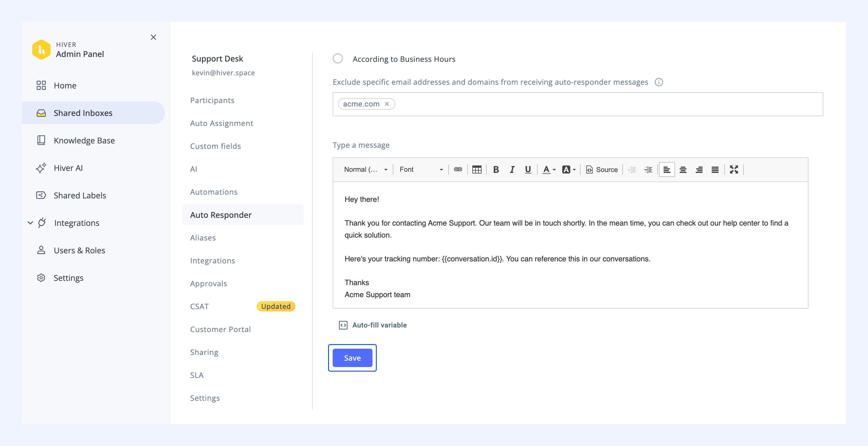Viewport: 868px width, 446px height.
Task: Click inside the excluded domains input field
Action: [x=577, y=104]
